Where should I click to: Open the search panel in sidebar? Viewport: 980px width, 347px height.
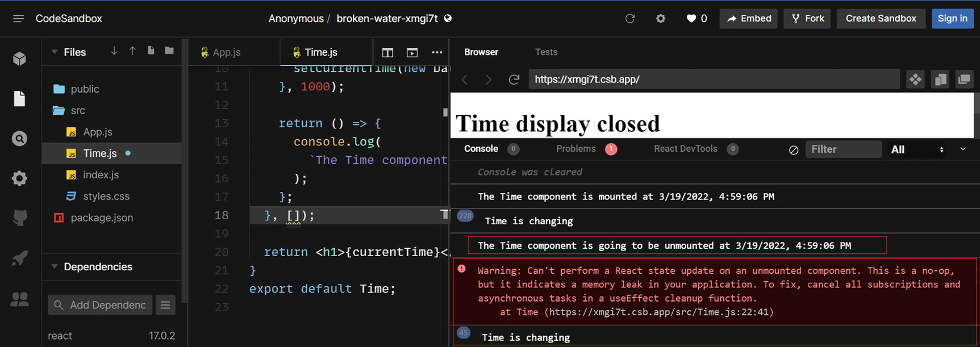19,139
